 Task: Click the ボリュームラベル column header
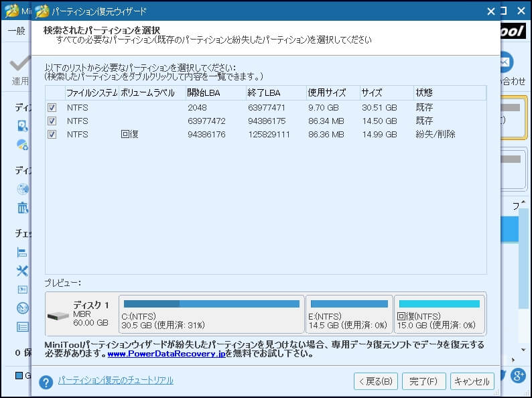[x=152, y=92]
